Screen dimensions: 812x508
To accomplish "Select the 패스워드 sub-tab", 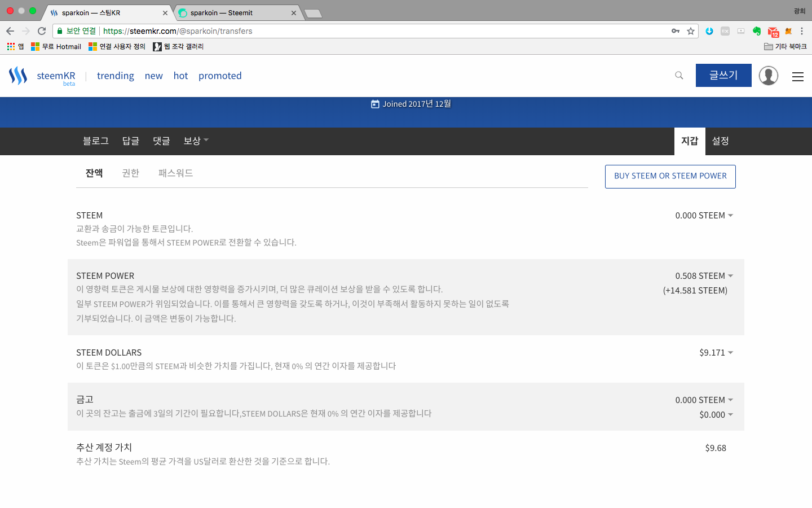I will click(x=175, y=173).
